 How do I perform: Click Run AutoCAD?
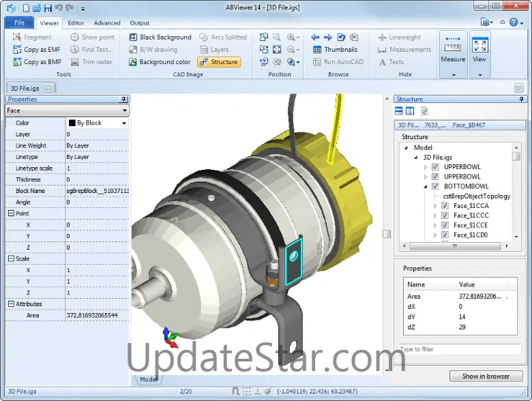[338, 62]
